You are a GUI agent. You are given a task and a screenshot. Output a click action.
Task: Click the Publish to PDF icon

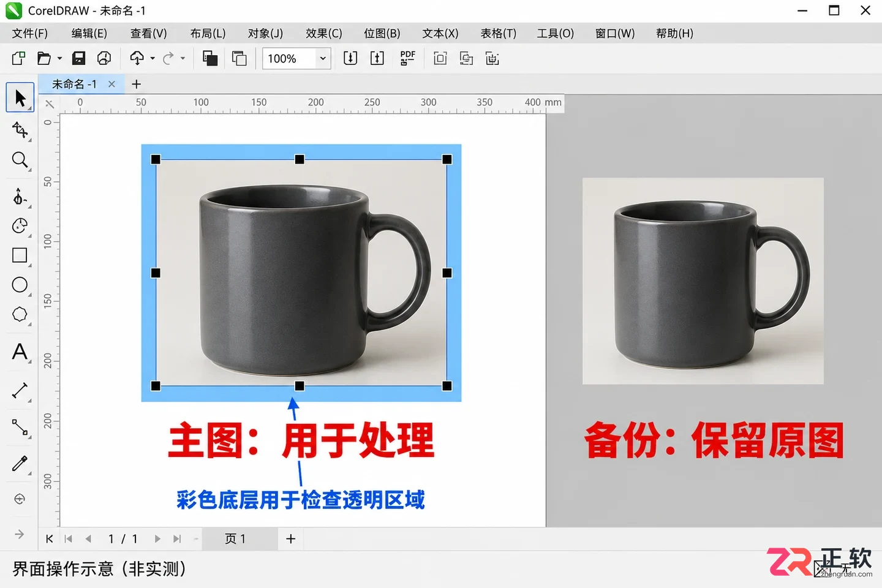pos(407,58)
